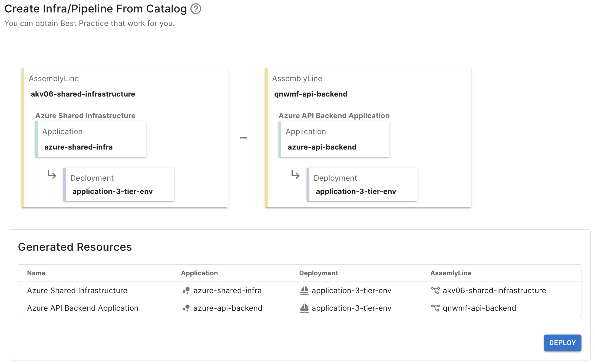Click arrow icon under azure-api-backend application card
The width and height of the screenshot is (595, 364).
(295, 174)
